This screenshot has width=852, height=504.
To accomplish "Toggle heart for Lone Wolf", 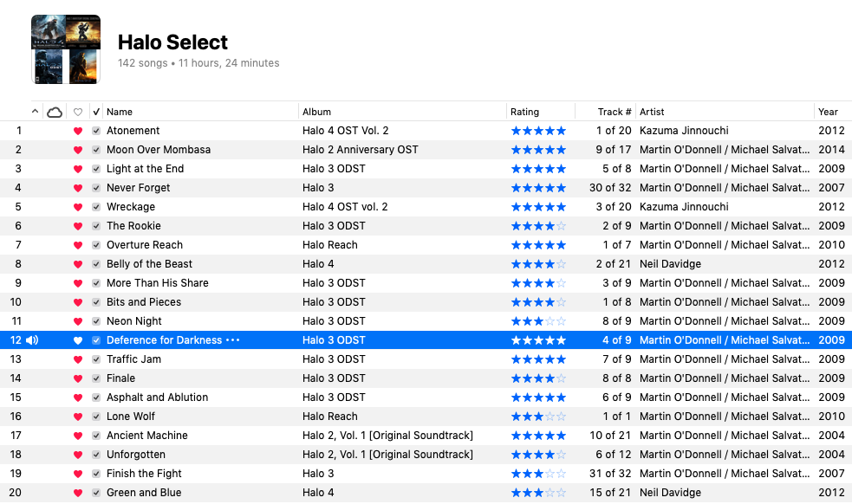I will tap(78, 417).
